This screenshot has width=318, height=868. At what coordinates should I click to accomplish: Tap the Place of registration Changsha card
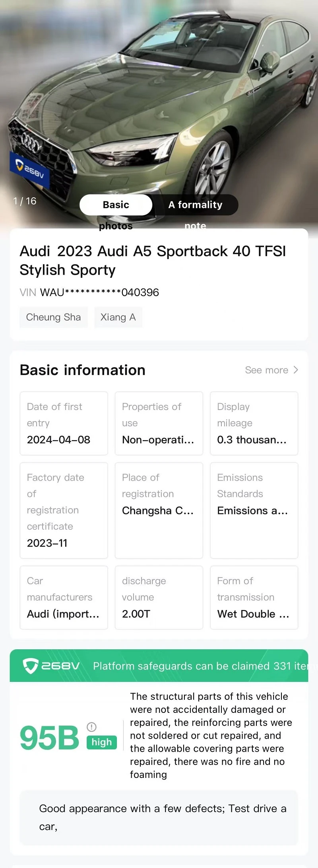pos(159,510)
